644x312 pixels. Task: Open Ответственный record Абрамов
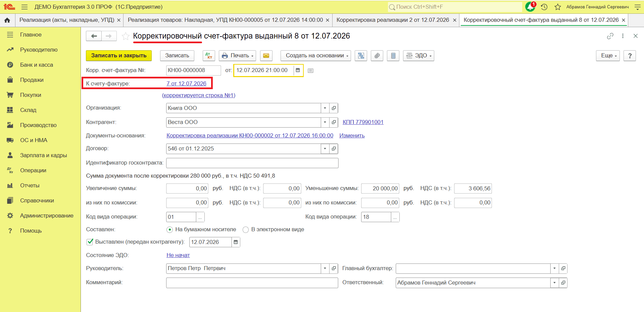pyautogui.click(x=563, y=283)
